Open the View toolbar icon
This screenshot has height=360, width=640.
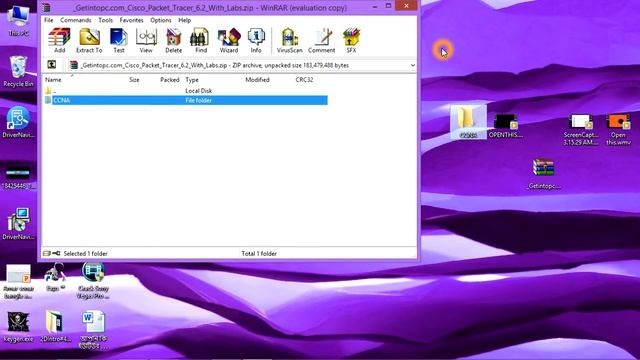click(x=146, y=40)
